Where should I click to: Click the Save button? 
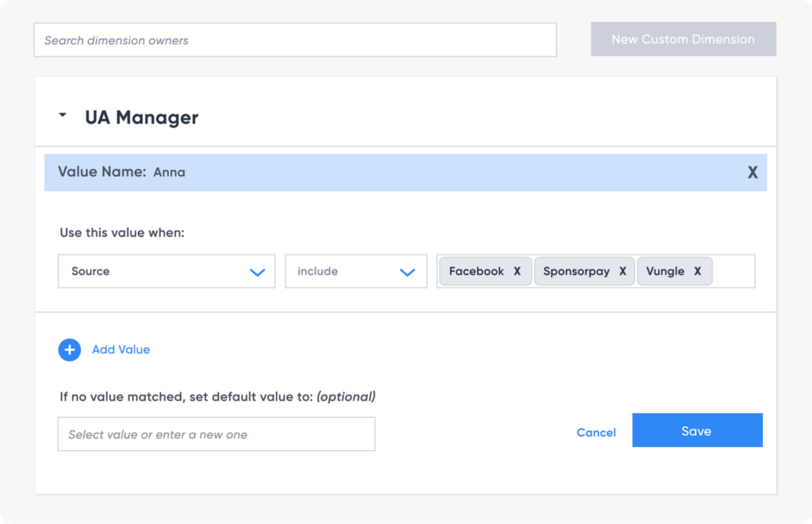coord(696,430)
